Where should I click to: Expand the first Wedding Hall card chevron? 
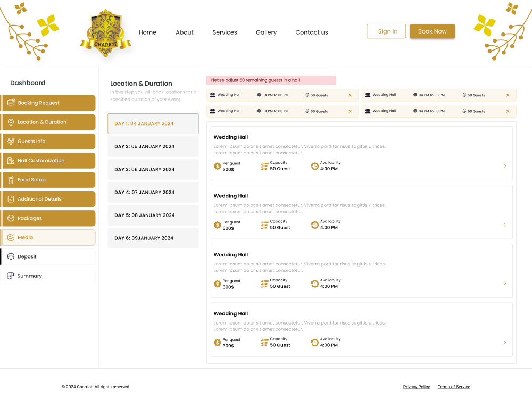pyautogui.click(x=505, y=166)
